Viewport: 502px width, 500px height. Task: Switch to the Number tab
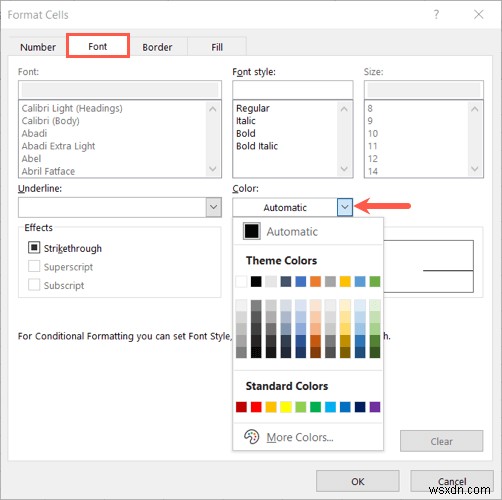tap(38, 47)
